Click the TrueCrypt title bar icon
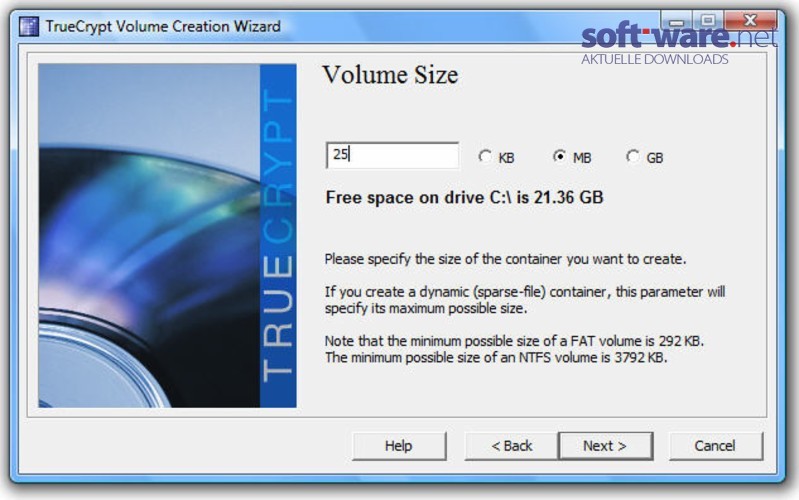Viewport: 799px width, 500px height. click(x=29, y=27)
